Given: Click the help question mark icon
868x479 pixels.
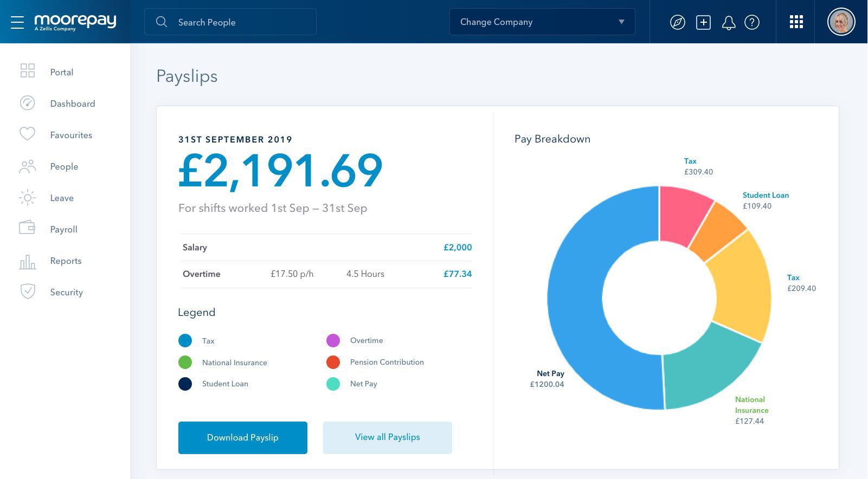Looking at the screenshot, I should [752, 22].
